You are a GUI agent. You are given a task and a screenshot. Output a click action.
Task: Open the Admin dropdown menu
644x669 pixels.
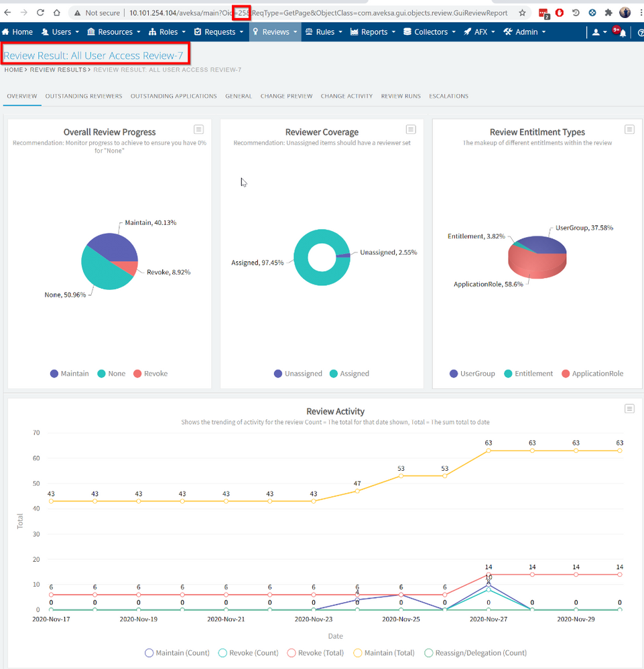point(525,31)
